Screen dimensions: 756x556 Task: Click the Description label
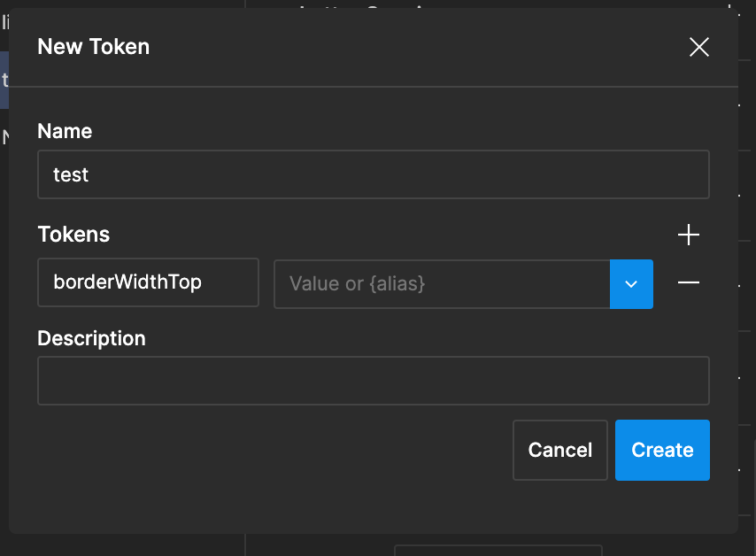[x=91, y=338]
